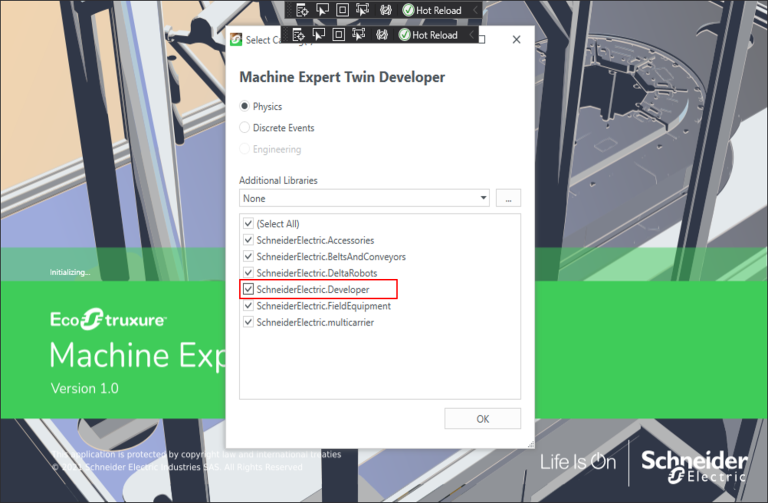Grab the dotted drag handle of upper debug toolbar
This screenshot has width=768, height=503.
[x=289, y=10]
